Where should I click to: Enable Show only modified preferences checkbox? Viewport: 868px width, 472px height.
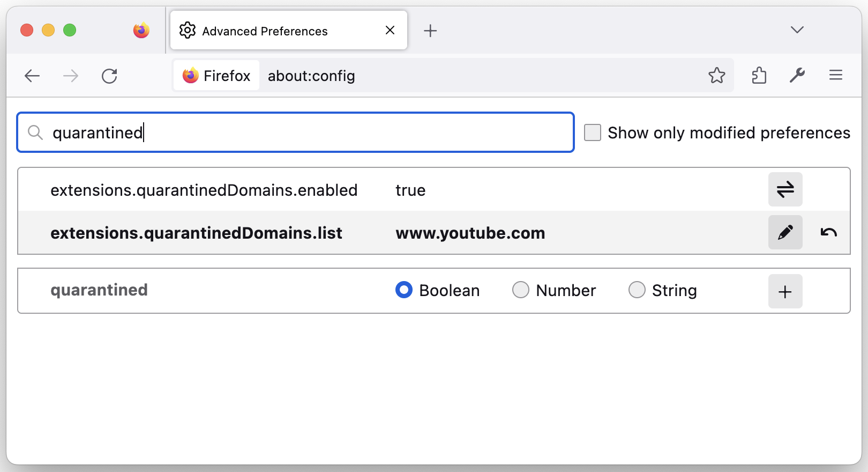point(593,132)
